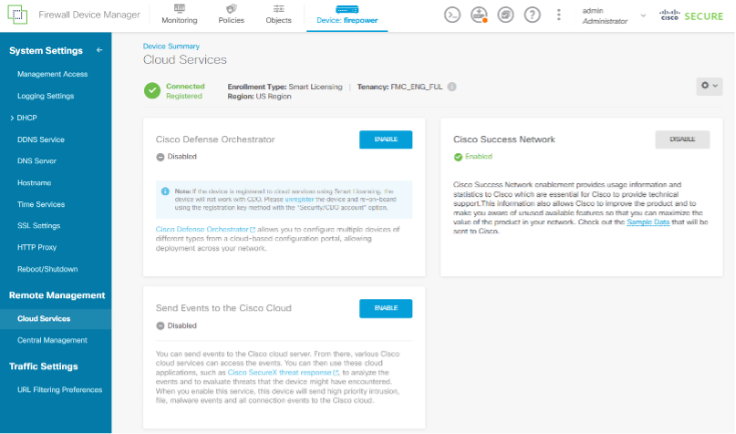The image size is (736, 434).
Task: Open the vertical three-dot menu
Action: 559,15
